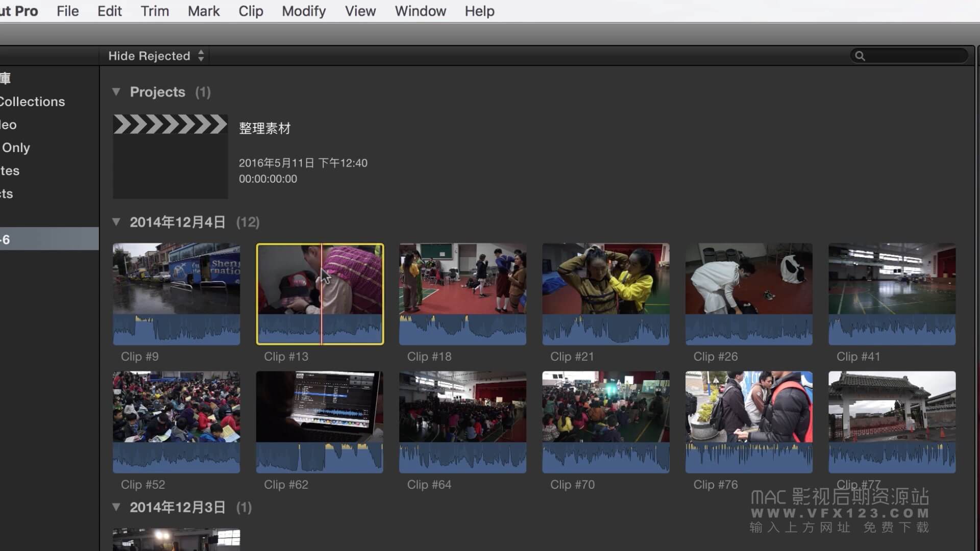Click the project date 2016年5月11日 下午12:40

(x=303, y=163)
